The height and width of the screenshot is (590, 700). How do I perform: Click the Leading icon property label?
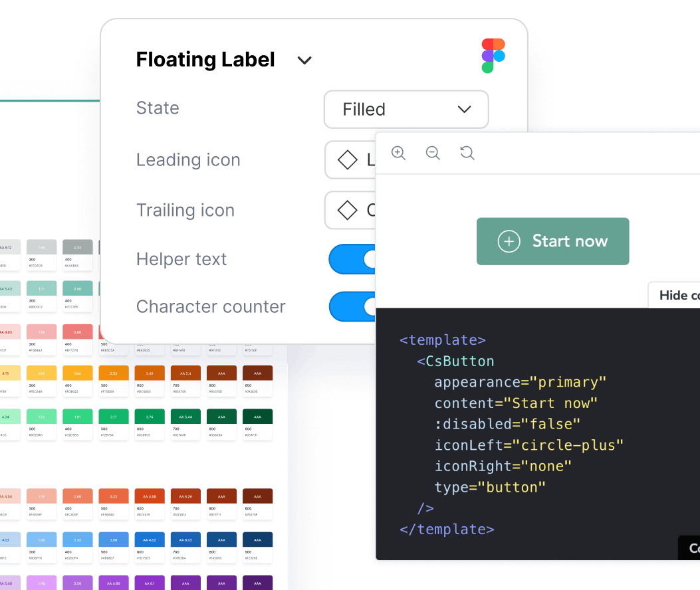(188, 159)
